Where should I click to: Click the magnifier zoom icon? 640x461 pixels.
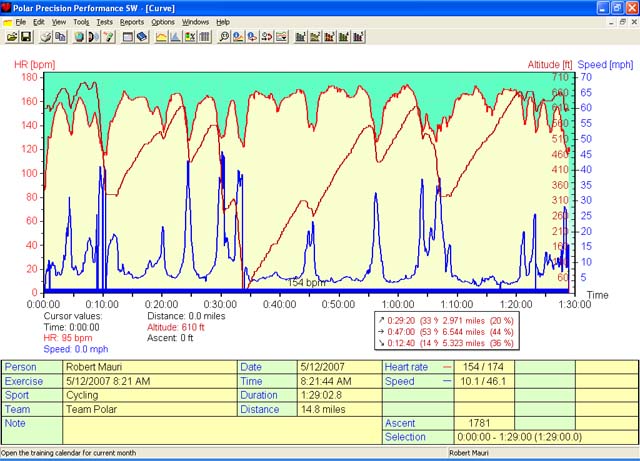pyautogui.click(x=224, y=37)
